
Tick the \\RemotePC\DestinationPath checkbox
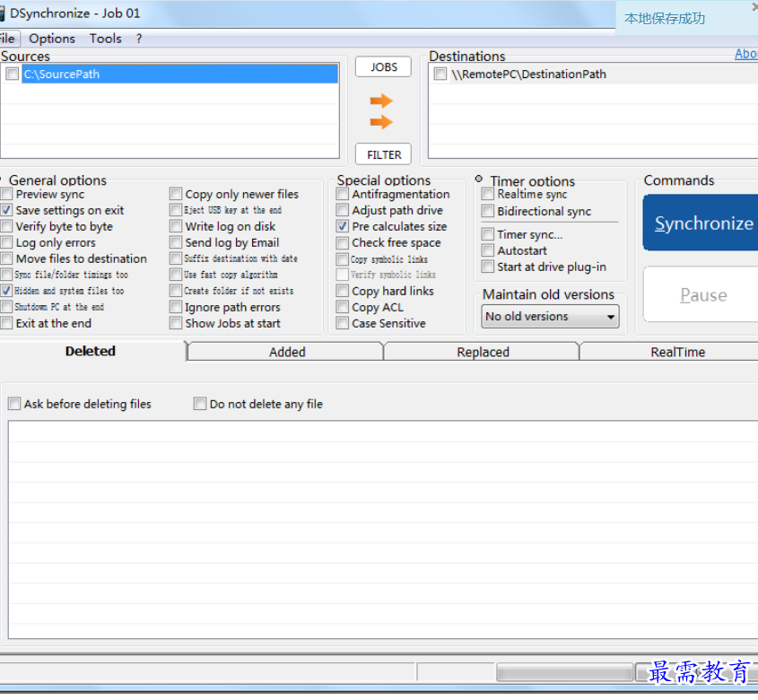[x=440, y=74]
